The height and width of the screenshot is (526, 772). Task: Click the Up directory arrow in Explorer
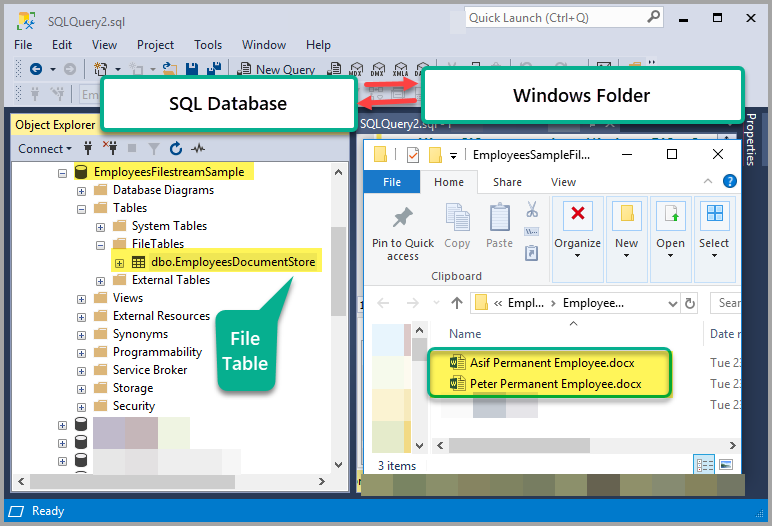pos(457,303)
